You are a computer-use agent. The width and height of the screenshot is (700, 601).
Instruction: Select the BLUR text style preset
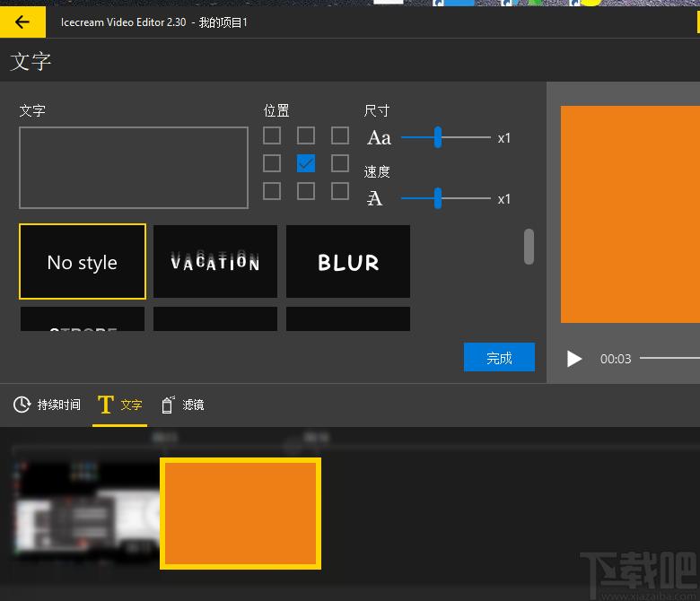click(x=348, y=261)
